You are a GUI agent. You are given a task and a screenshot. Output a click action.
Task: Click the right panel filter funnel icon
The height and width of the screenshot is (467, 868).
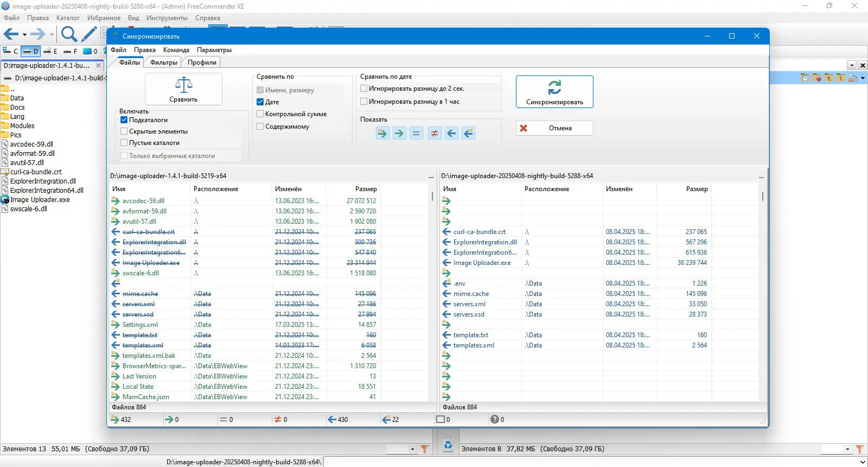[x=860, y=449]
